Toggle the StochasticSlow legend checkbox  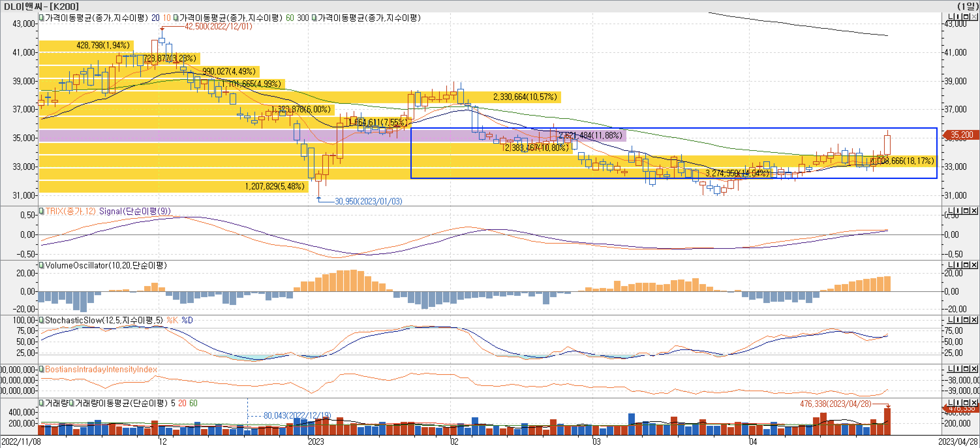pos(41,320)
